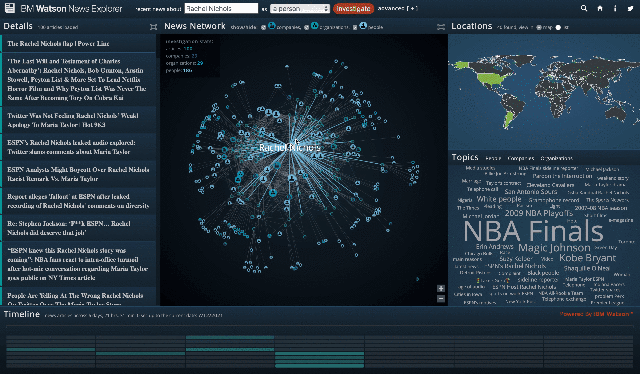640x374 pixels.
Task: Open the search magnifier icon
Action: [x=584, y=8]
